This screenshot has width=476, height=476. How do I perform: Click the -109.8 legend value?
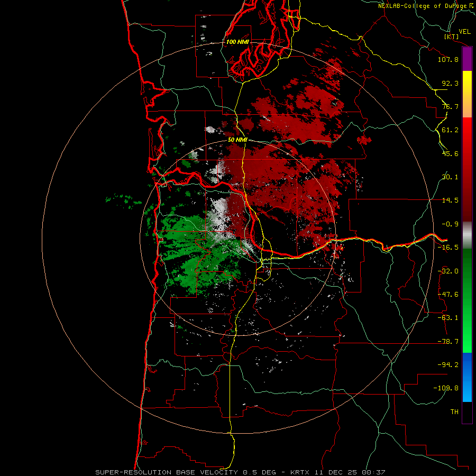[x=446, y=388]
